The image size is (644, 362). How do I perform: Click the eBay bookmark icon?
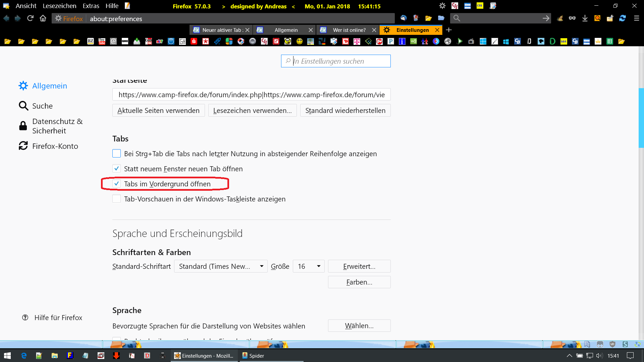(160, 41)
